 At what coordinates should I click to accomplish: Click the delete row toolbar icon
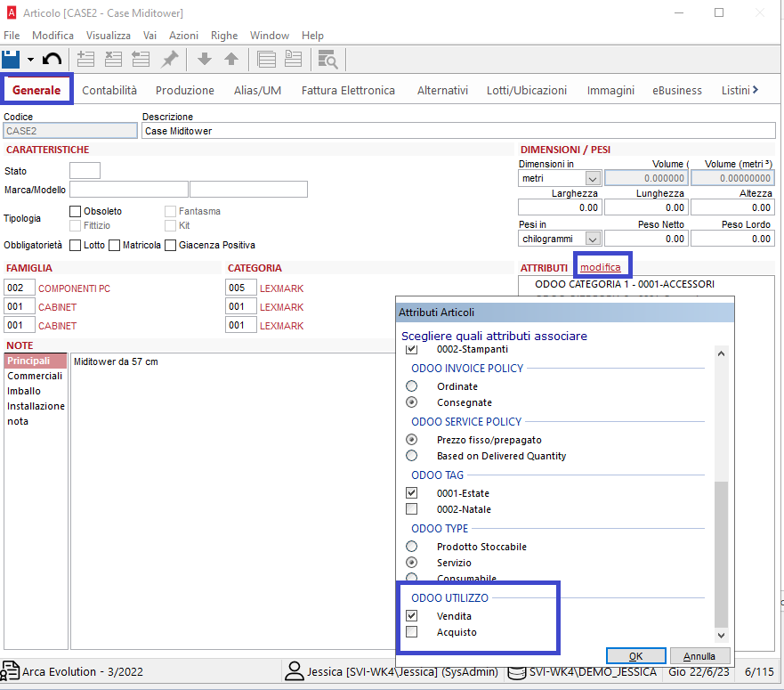tap(113, 60)
